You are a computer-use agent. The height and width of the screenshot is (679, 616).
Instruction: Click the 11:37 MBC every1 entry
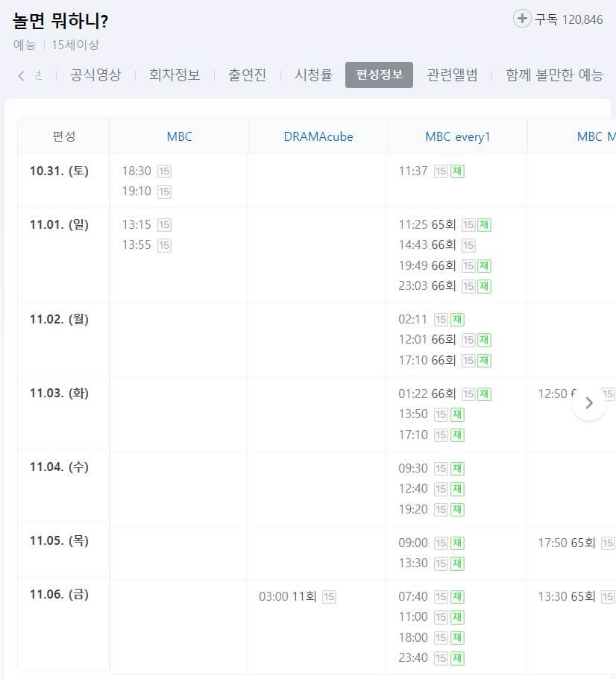(x=432, y=171)
